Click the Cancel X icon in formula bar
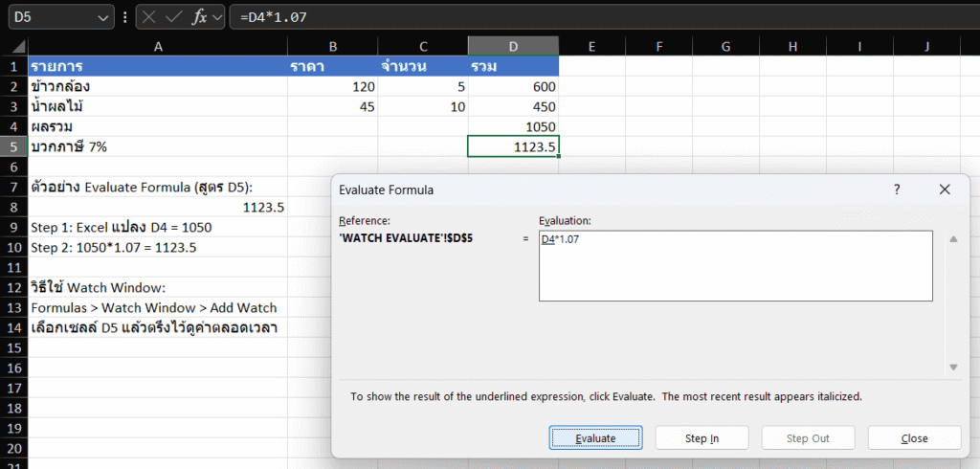The width and height of the screenshot is (980, 469). (x=148, y=17)
